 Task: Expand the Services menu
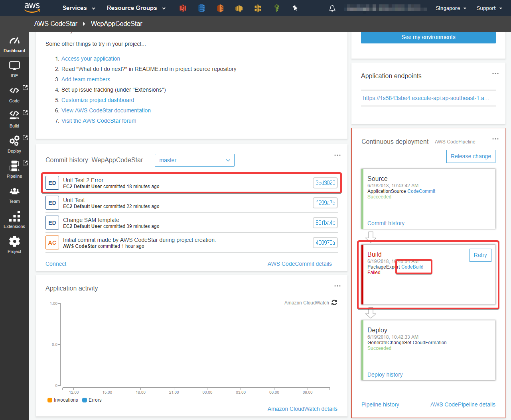[x=79, y=8]
